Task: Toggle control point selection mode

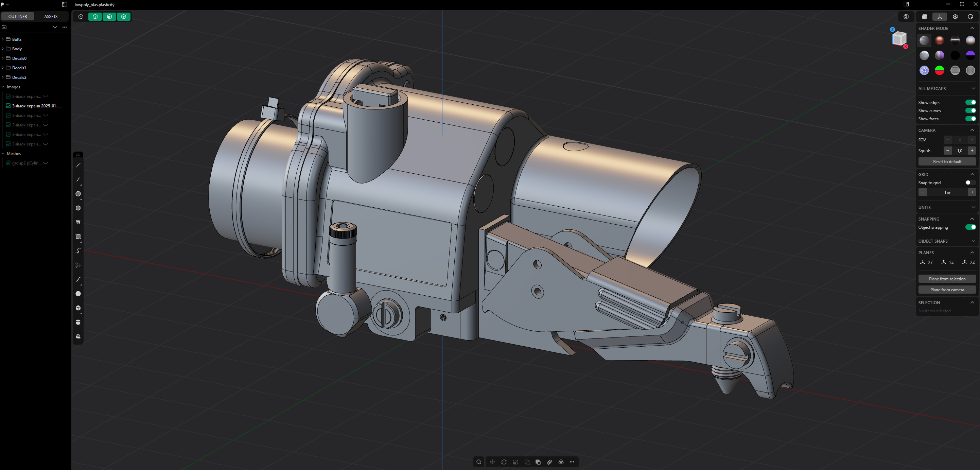Action: 81,17
